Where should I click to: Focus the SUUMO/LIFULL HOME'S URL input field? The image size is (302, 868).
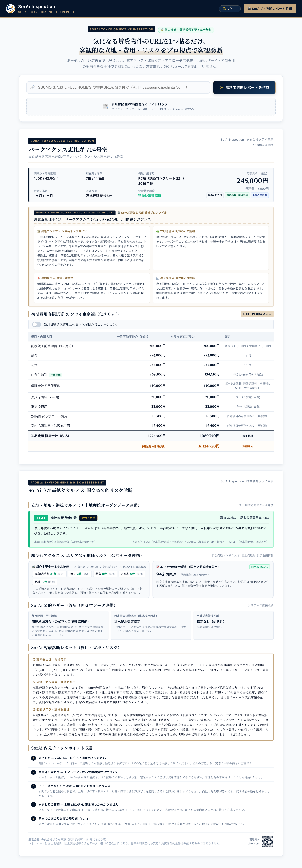(x=118, y=87)
